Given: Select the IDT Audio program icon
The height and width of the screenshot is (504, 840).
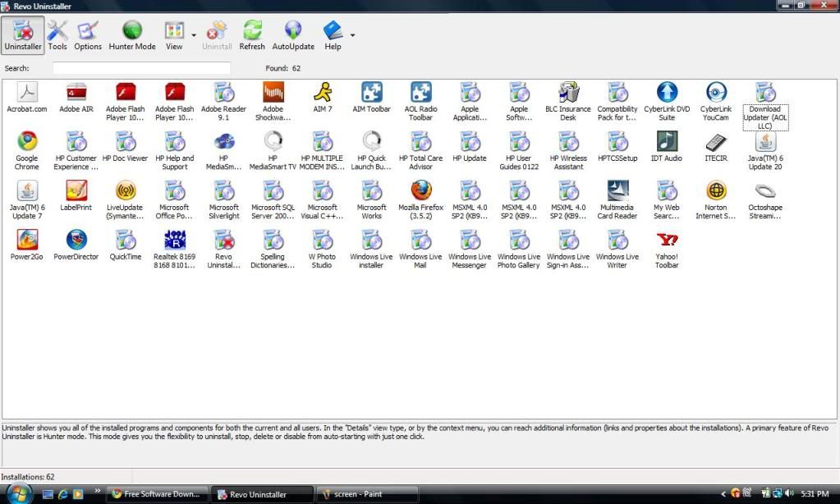Looking at the screenshot, I should click(x=667, y=141).
